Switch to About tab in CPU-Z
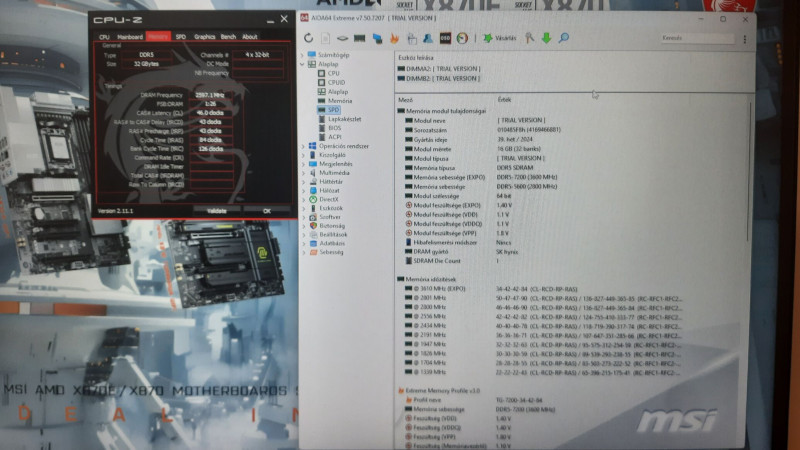 pos(249,37)
